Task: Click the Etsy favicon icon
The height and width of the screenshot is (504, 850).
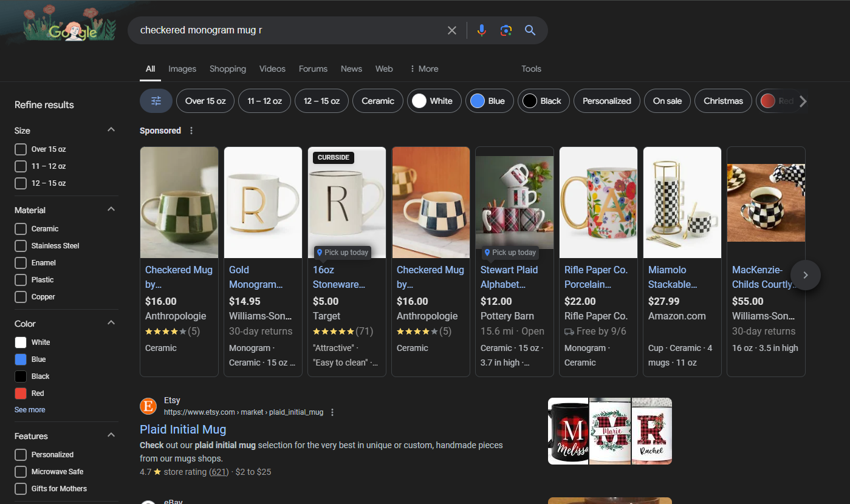Action: [x=148, y=406]
